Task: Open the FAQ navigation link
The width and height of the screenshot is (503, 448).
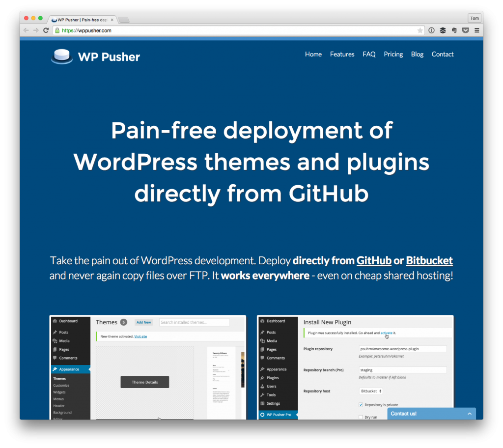Action: click(369, 54)
